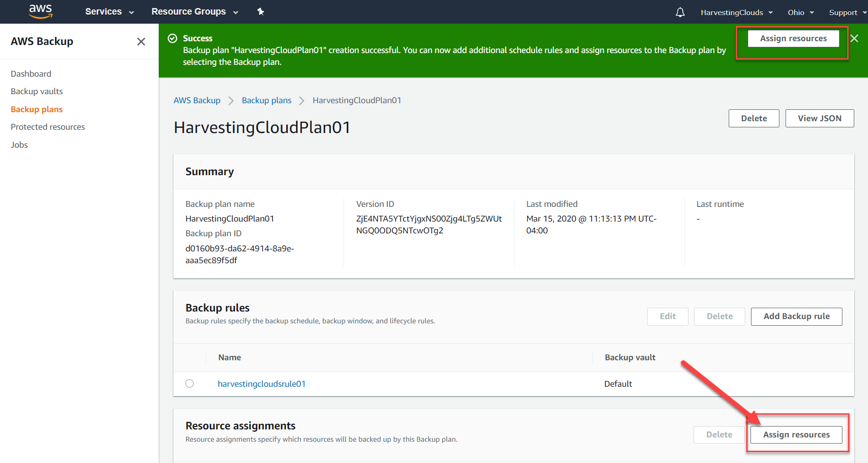Select Backup plans in the sidebar
The height and width of the screenshot is (463, 868).
click(x=36, y=109)
